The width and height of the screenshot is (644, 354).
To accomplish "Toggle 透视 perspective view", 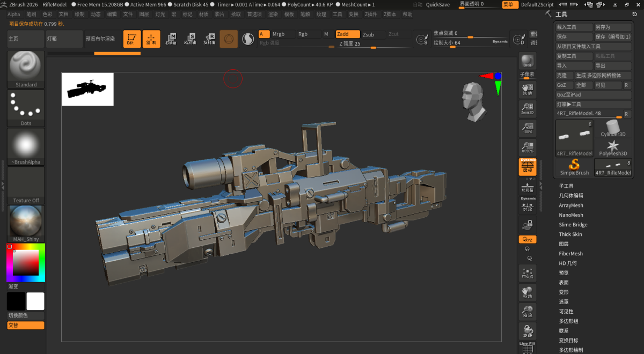I will 527,167.
